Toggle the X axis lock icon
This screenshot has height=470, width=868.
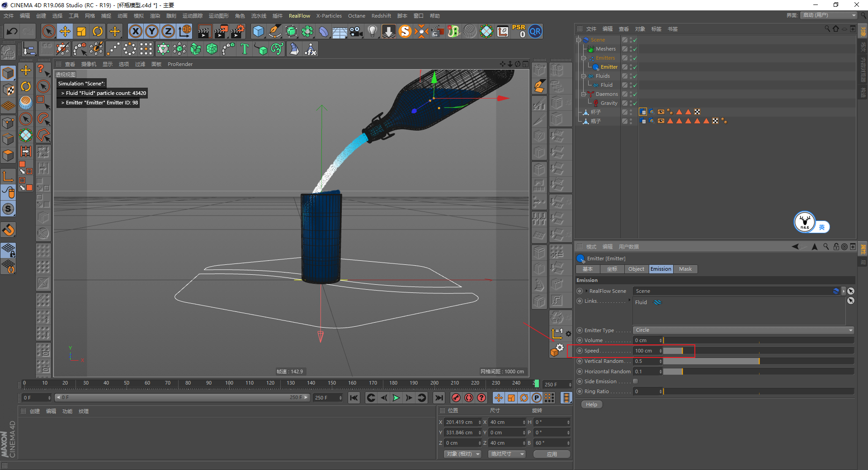click(135, 31)
